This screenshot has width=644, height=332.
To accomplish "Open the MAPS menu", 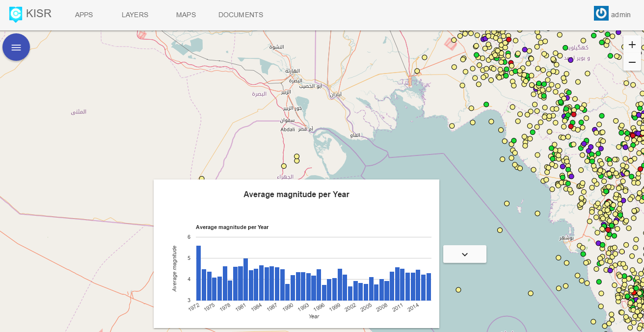I will tap(186, 15).
